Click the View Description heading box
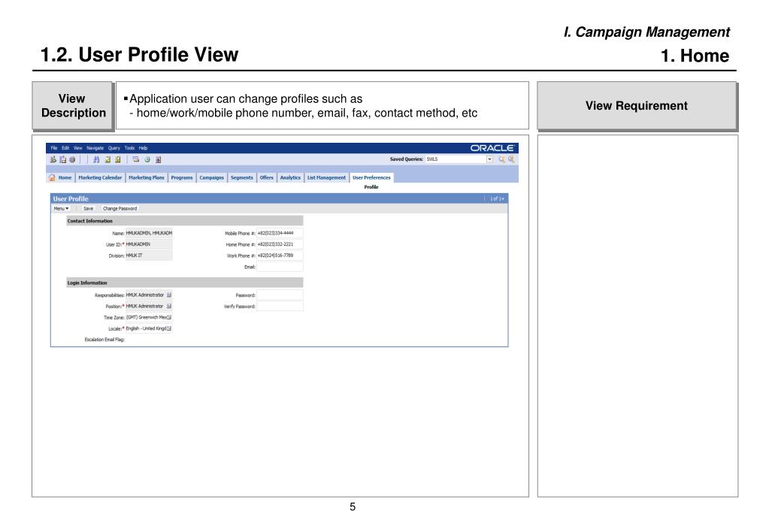The image size is (769, 532). 73,106
